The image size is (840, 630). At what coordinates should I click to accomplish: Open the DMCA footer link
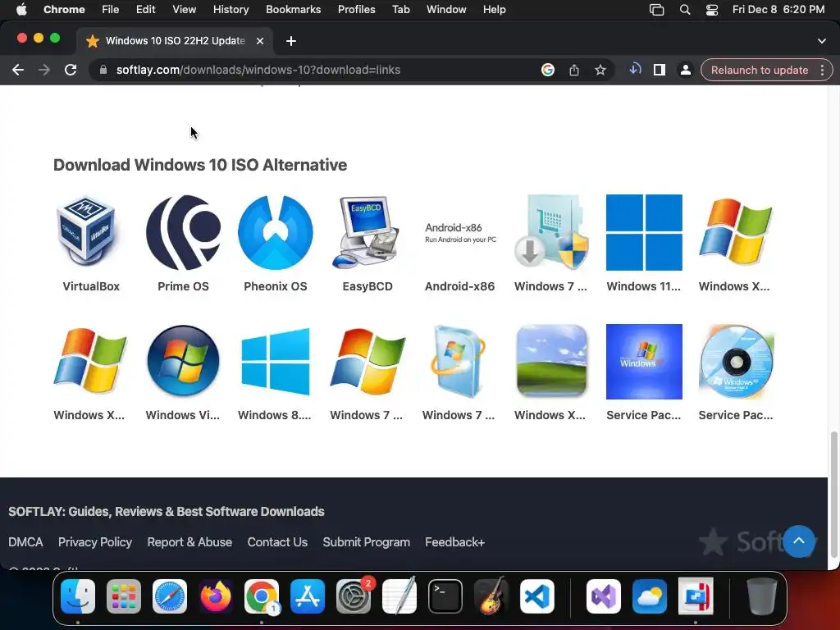pos(25,542)
